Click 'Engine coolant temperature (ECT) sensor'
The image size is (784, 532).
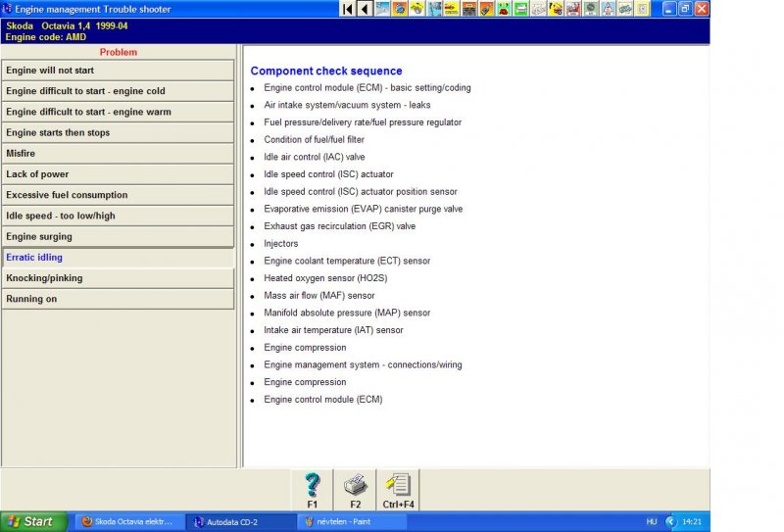[x=347, y=261]
